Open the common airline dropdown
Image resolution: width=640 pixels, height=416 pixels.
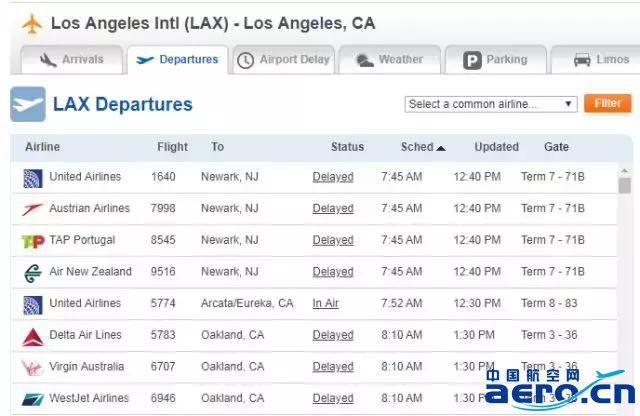tap(491, 104)
